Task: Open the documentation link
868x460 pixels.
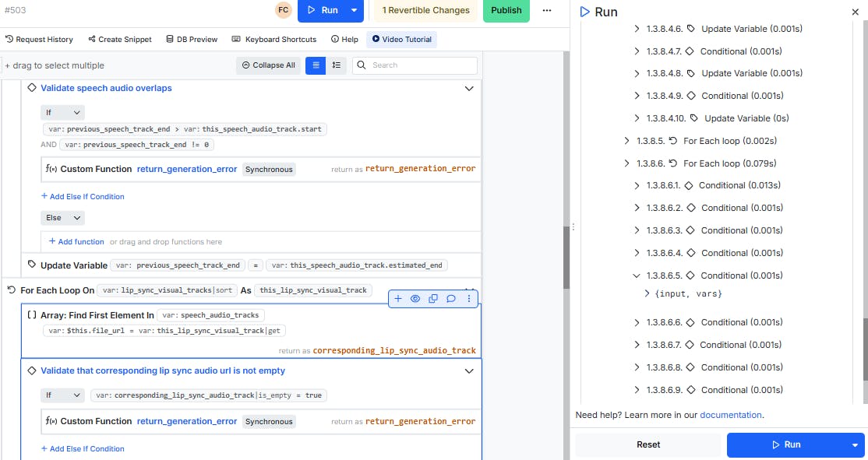Action: (731, 415)
